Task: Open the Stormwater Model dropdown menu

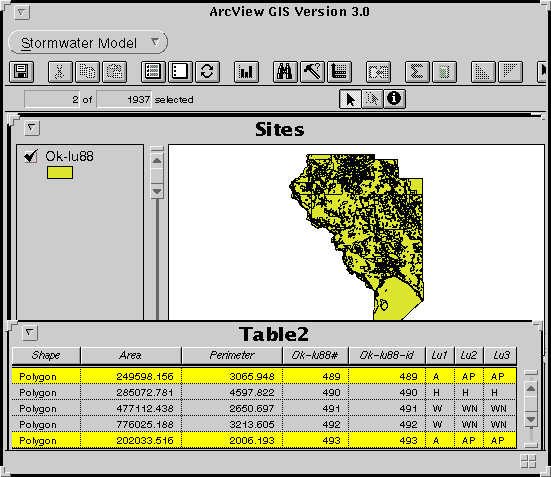Action: 88,43
